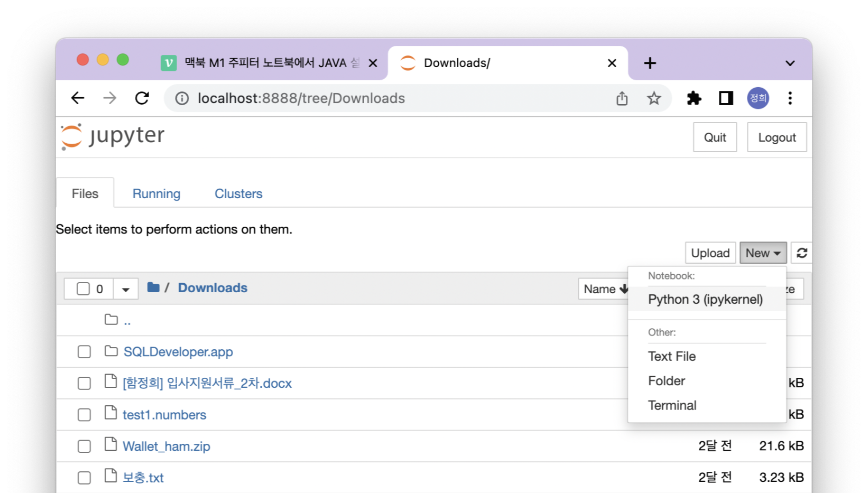This screenshot has height=493, width=868.
Task: Click the file icon for test1.numbers
Action: (110, 413)
